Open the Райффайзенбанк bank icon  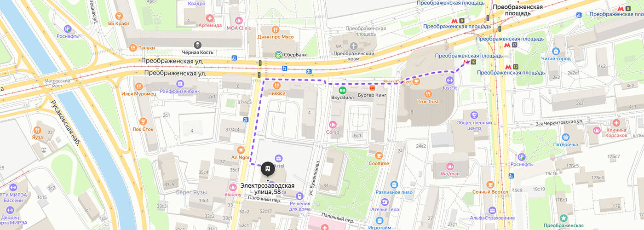click(180, 83)
